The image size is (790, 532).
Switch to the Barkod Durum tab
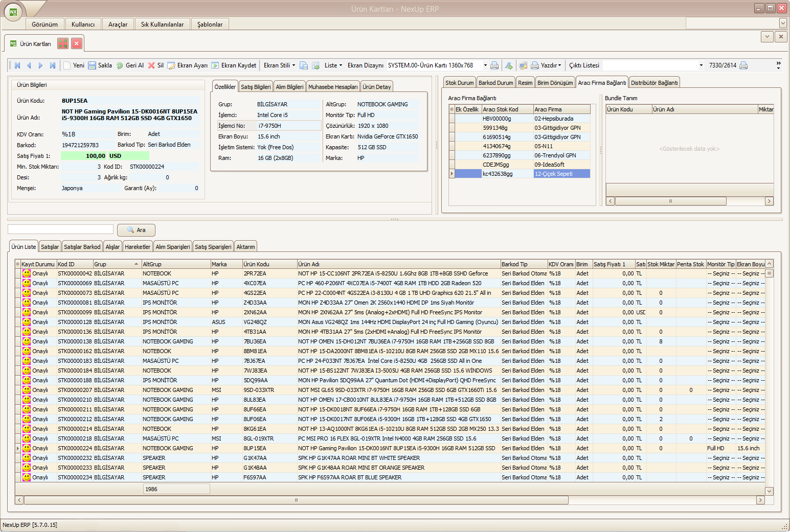(x=496, y=83)
